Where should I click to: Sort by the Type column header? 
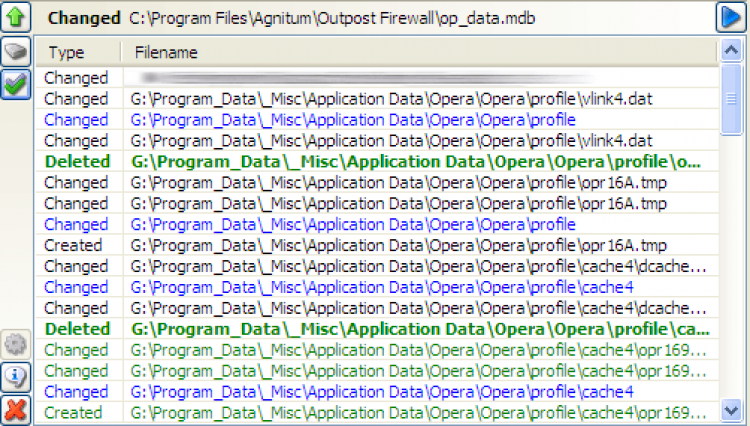78,52
